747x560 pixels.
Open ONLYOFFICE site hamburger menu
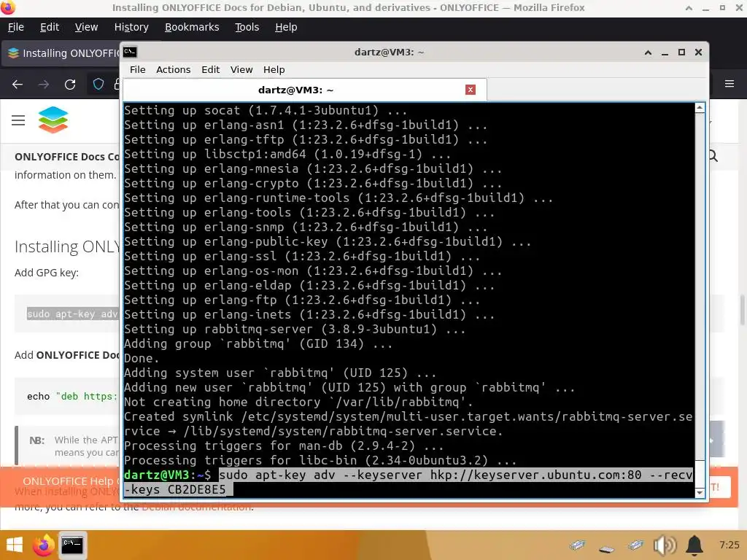click(18, 120)
